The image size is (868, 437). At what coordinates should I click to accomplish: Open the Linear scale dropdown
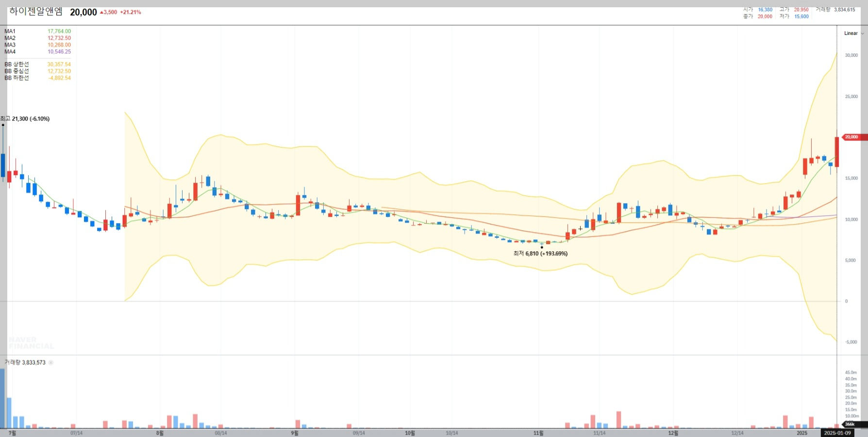[x=854, y=33]
